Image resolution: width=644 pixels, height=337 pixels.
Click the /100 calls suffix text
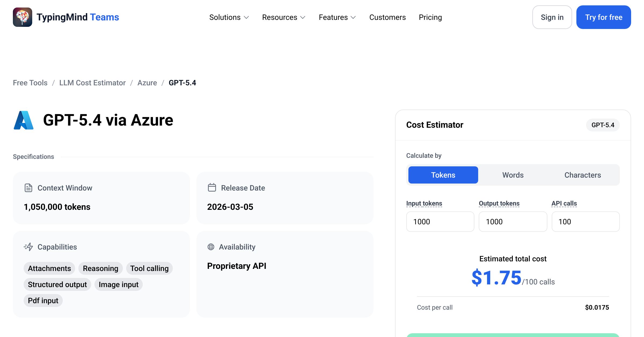click(538, 282)
